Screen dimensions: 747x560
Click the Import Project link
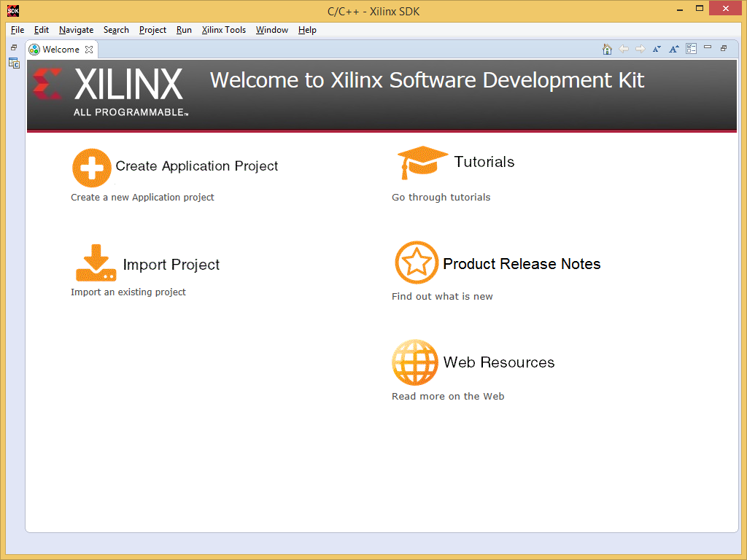(171, 264)
